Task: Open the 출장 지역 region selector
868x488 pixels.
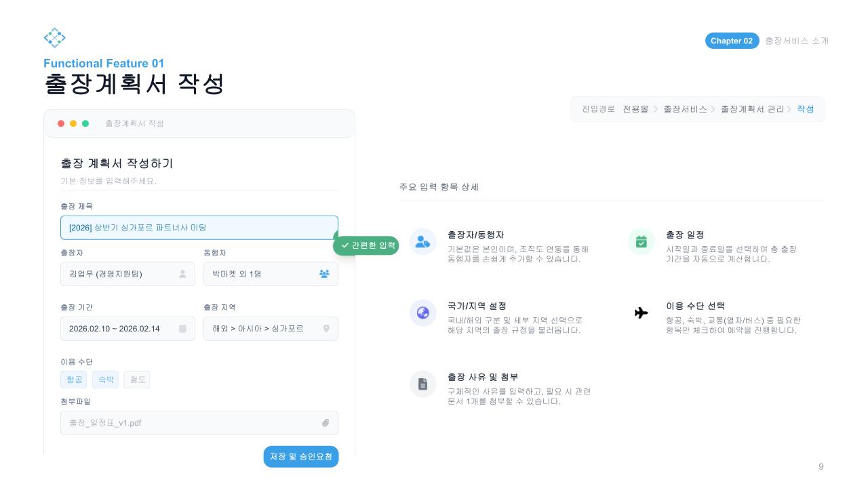Action: [x=264, y=329]
